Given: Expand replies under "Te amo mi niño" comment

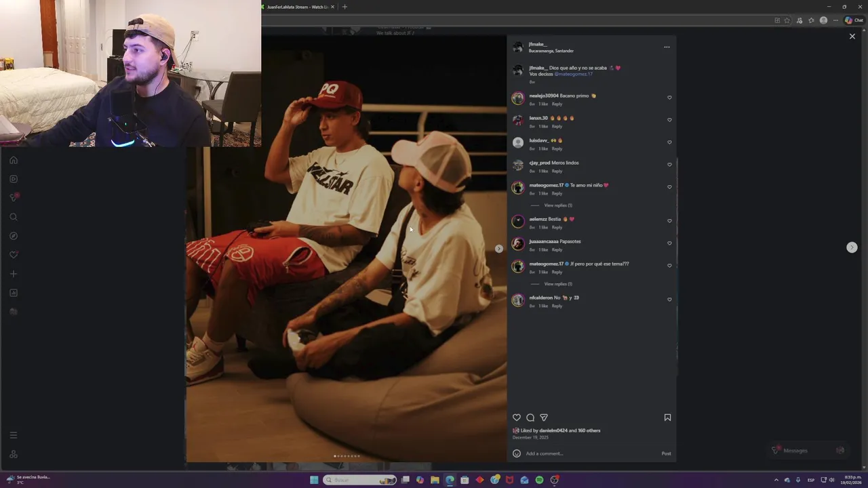Looking at the screenshot, I should (558, 205).
